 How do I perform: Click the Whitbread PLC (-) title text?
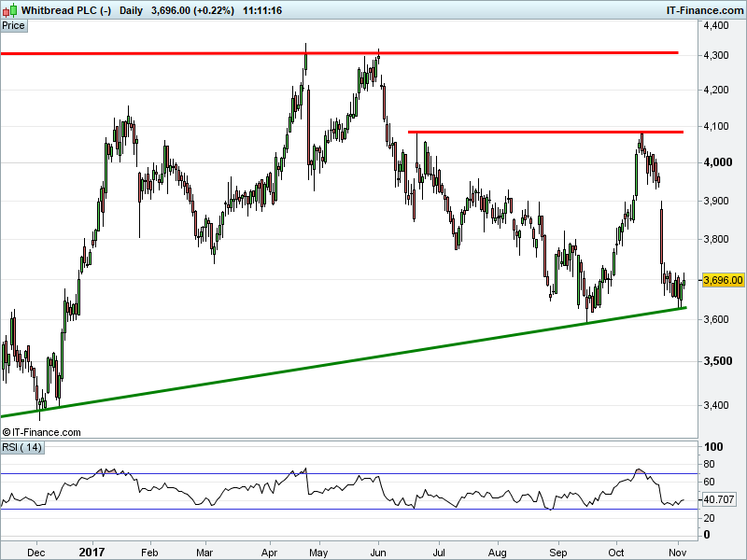point(65,10)
